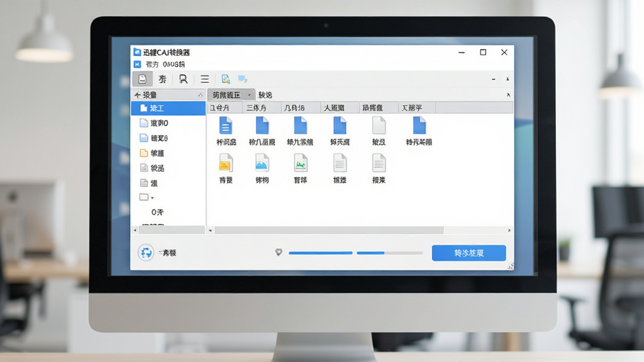
Task: Select the highlighted document icon in the toolbar
Action: [x=143, y=79]
